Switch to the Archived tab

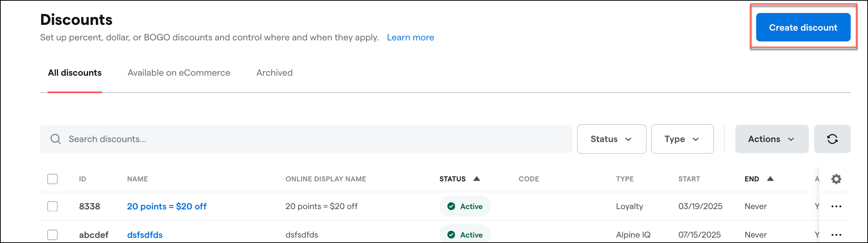click(x=275, y=73)
